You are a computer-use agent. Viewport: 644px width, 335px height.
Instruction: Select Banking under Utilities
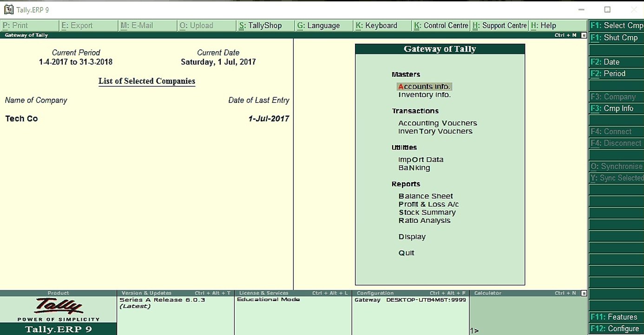tap(414, 168)
